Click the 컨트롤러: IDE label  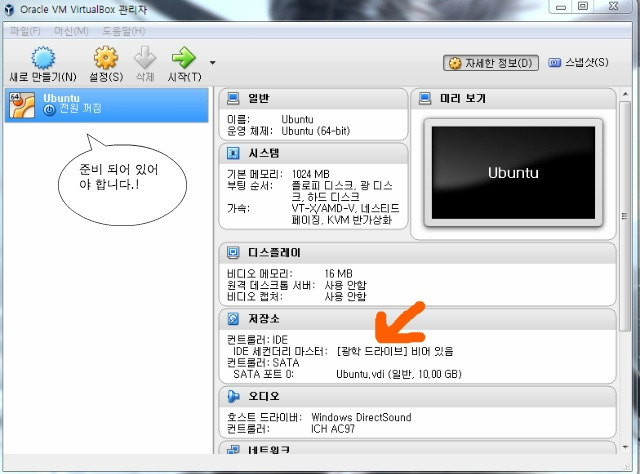(x=257, y=340)
